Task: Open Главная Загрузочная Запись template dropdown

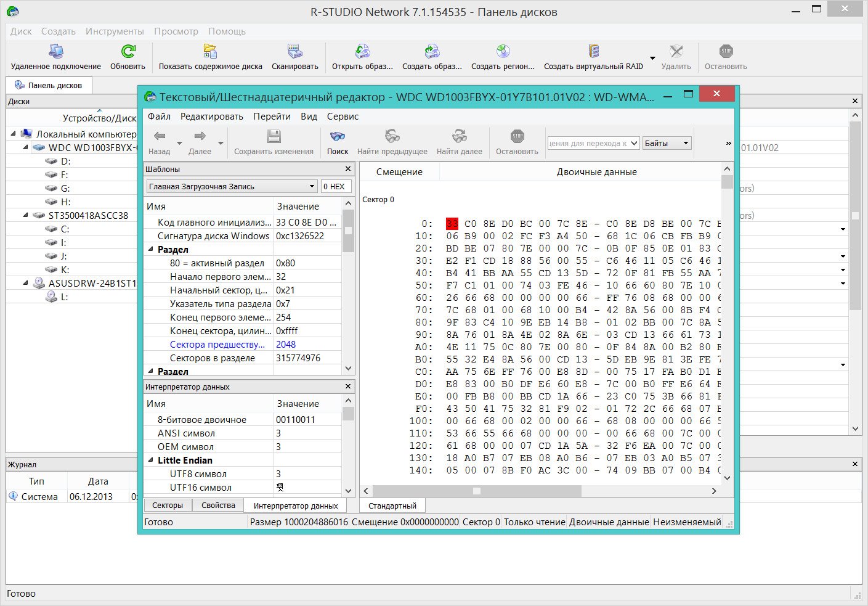Action: click(312, 186)
